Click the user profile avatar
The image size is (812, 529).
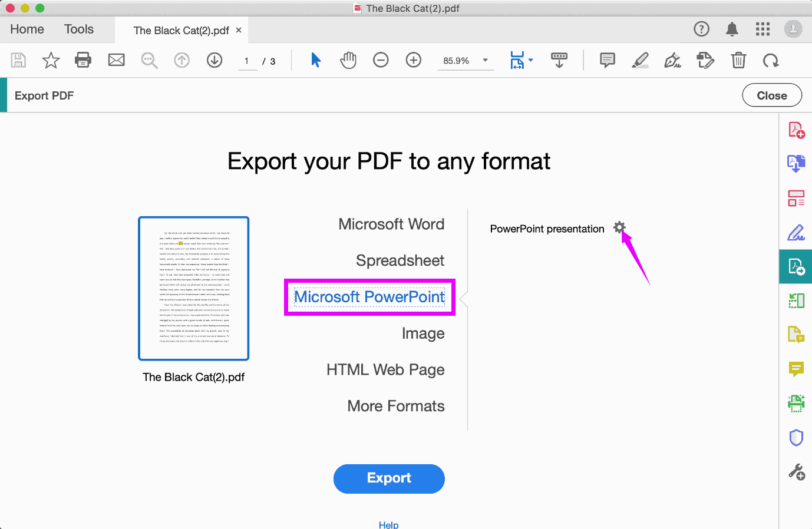click(x=793, y=29)
